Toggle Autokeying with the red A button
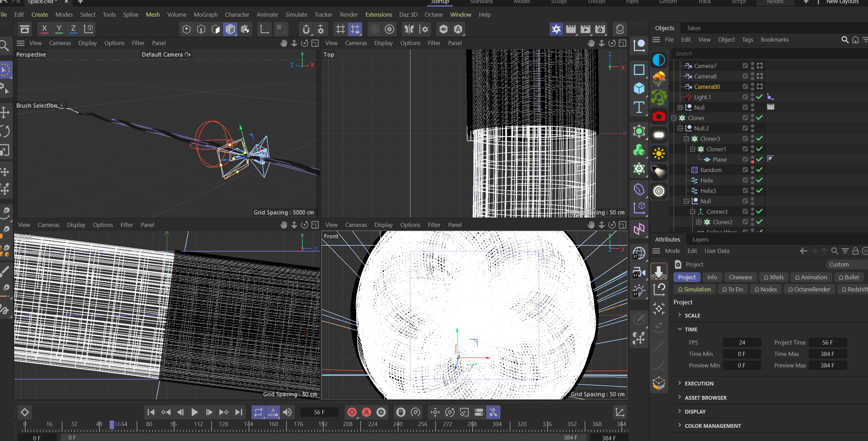868x441 pixels. tap(367, 412)
